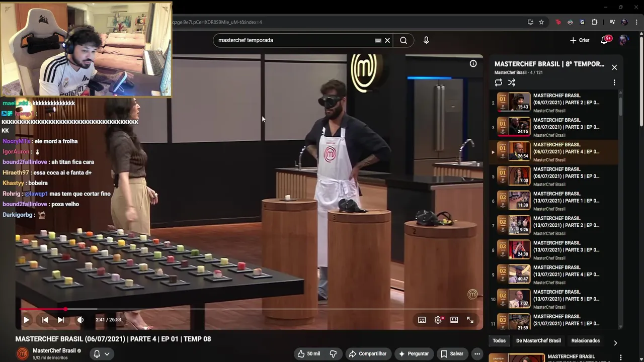Viewport: 644px width, 362px height.
Task: Mute the video volume
Action: (x=80, y=320)
